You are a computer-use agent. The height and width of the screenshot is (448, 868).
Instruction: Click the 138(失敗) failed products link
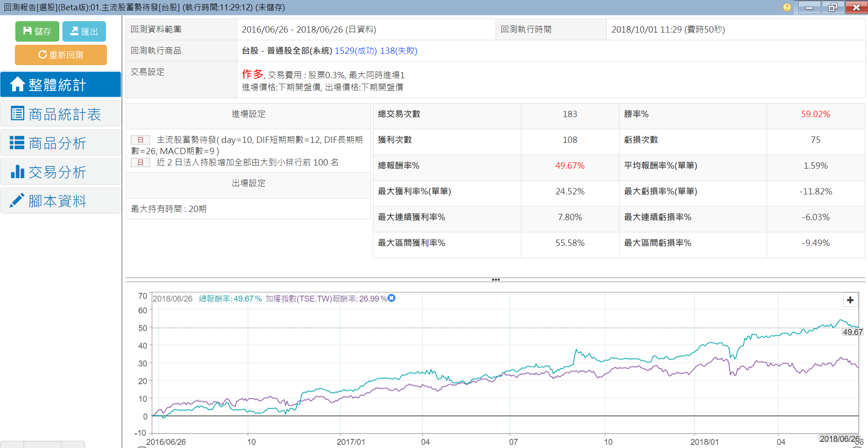399,51
